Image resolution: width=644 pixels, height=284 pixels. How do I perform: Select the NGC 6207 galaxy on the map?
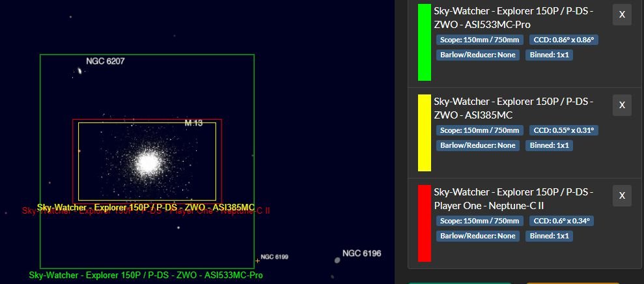[x=80, y=70]
